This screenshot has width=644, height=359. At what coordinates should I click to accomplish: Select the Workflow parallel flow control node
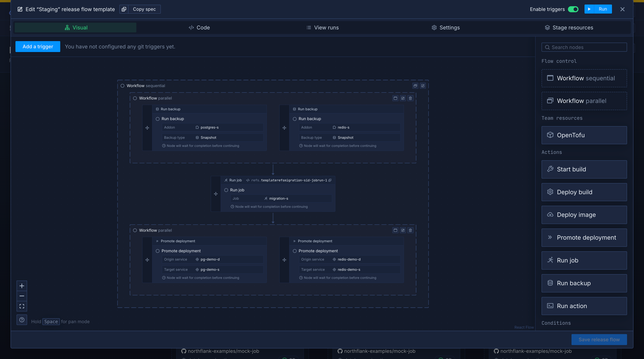tap(584, 101)
